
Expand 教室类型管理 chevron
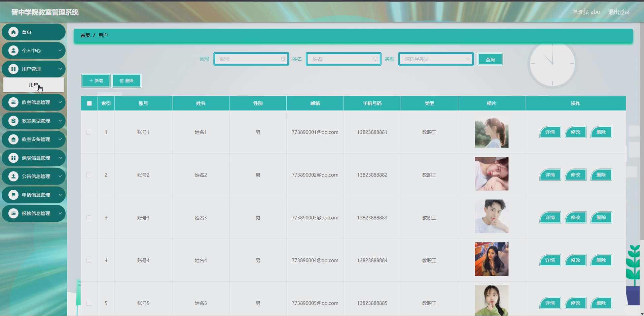(x=60, y=121)
